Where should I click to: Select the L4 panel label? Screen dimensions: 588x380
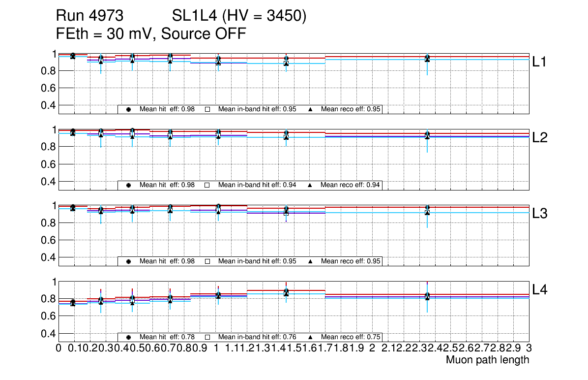tap(540, 290)
